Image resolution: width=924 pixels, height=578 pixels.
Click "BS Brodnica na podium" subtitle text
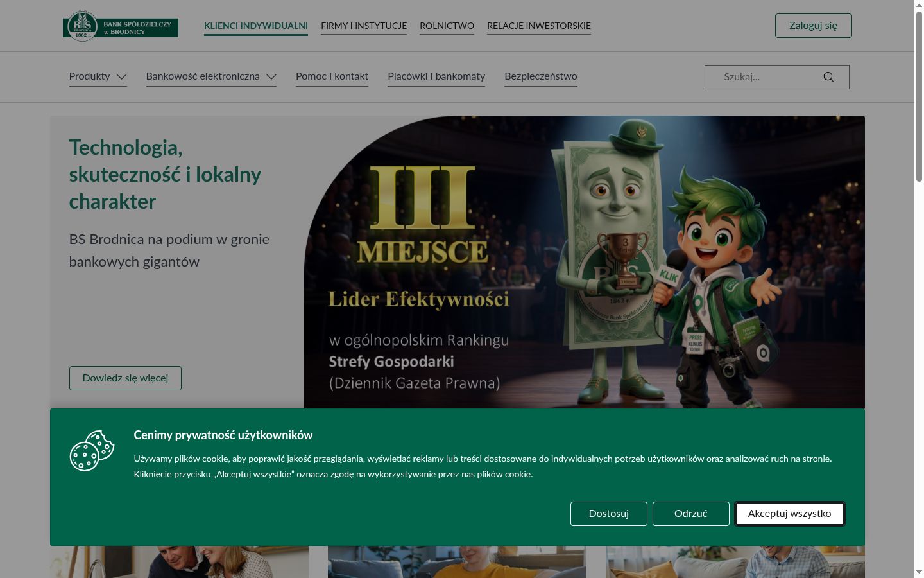(x=169, y=250)
